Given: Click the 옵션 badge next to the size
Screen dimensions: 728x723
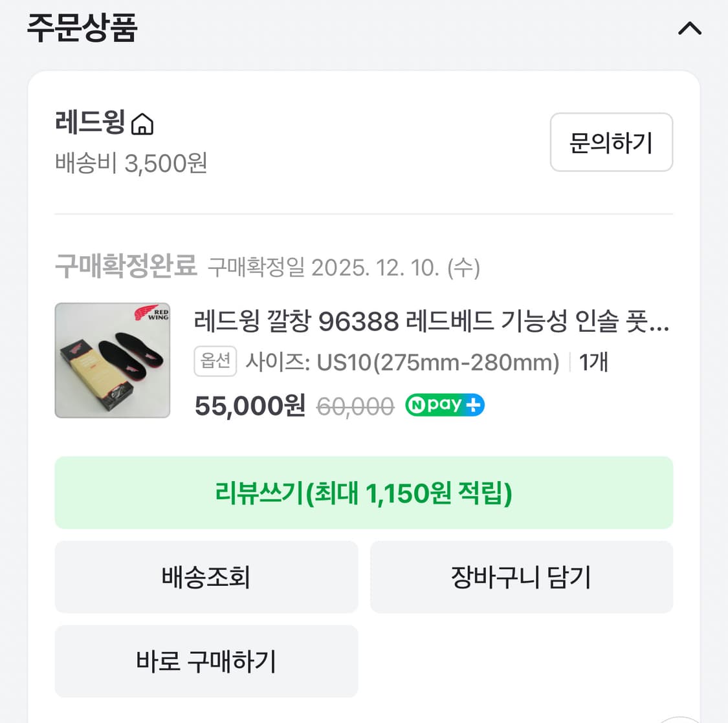Looking at the screenshot, I should [x=215, y=361].
